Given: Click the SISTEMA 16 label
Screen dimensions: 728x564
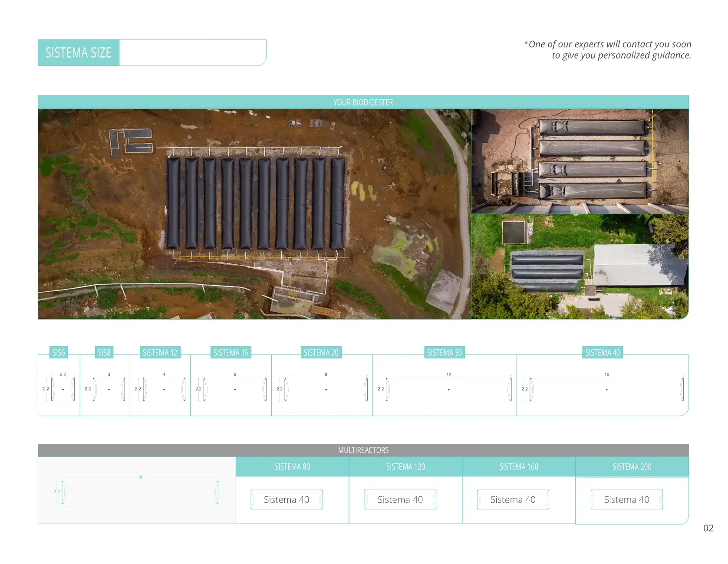Looking at the screenshot, I should pyautogui.click(x=231, y=353).
